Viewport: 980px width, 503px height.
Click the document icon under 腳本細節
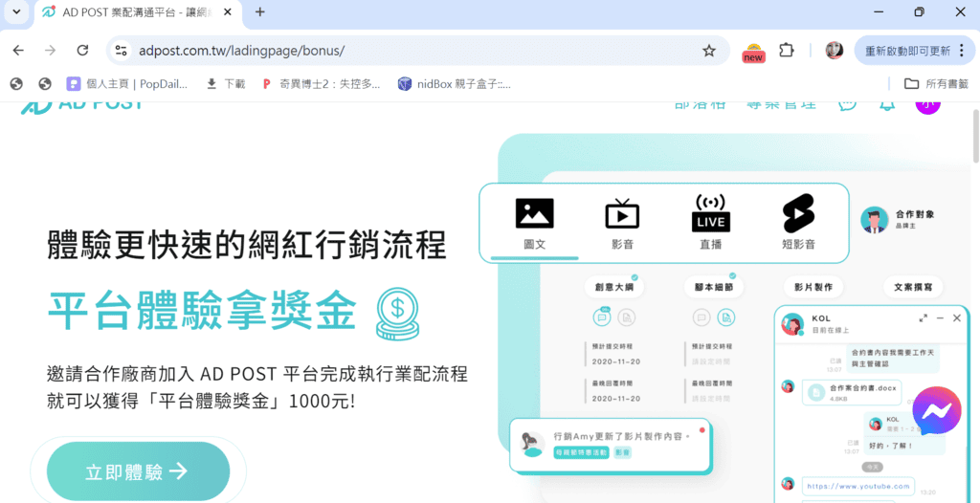(726, 317)
